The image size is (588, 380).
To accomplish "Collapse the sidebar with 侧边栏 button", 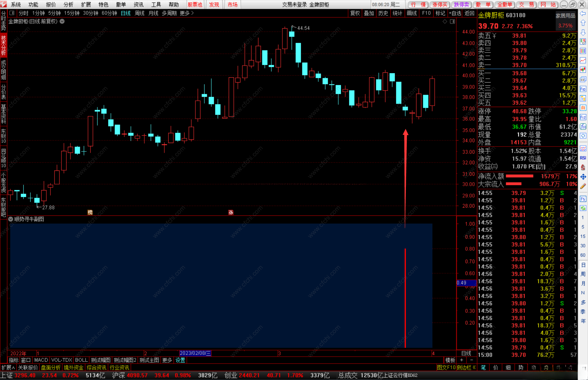I will click(466, 367).
